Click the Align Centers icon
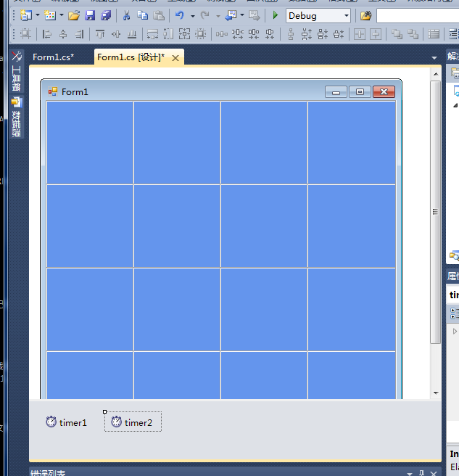Screen dimensions: 459x476 [63, 34]
